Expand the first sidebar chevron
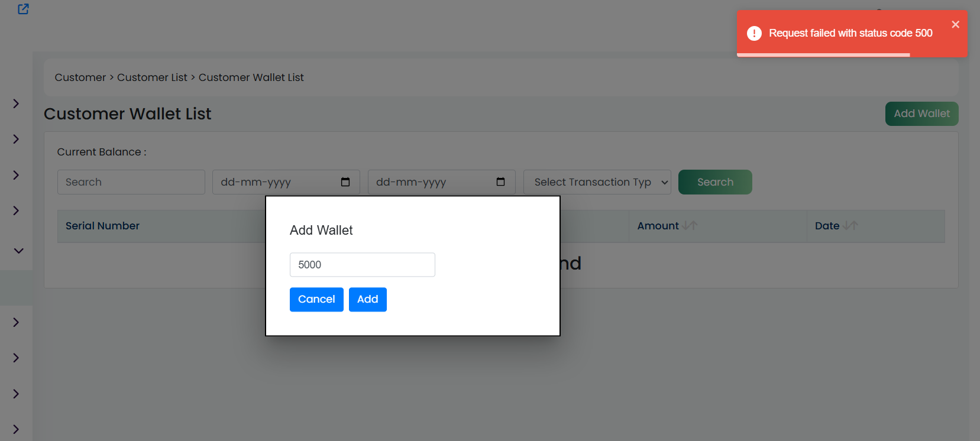 (x=16, y=103)
